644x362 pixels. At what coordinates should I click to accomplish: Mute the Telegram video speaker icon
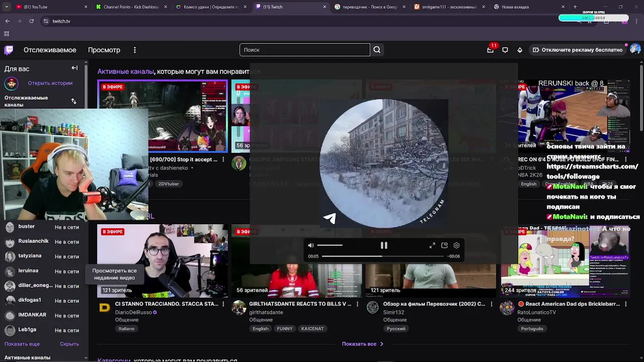[311, 245]
